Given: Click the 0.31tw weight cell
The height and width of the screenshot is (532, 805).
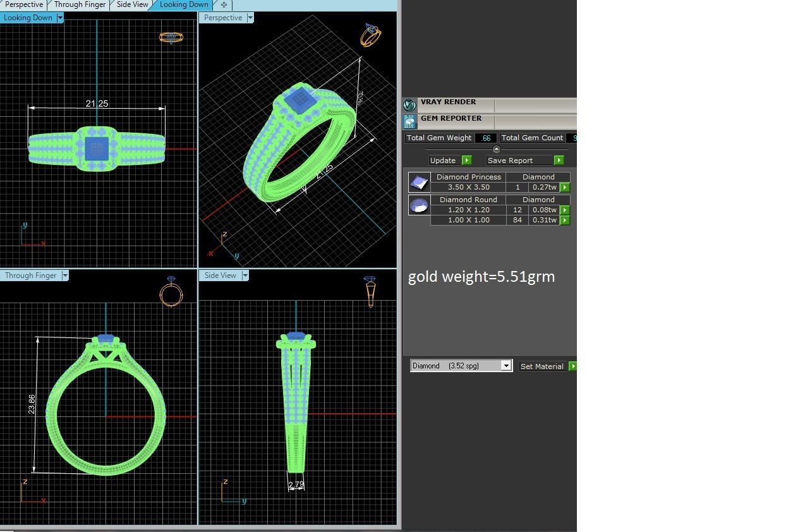Looking at the screenshot, I should point(544,220).
